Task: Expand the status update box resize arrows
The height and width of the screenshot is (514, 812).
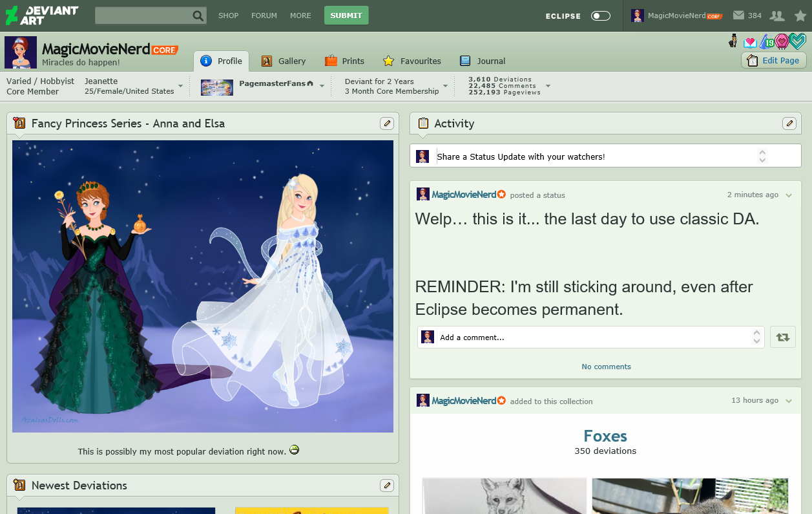Action: [762, 156]
